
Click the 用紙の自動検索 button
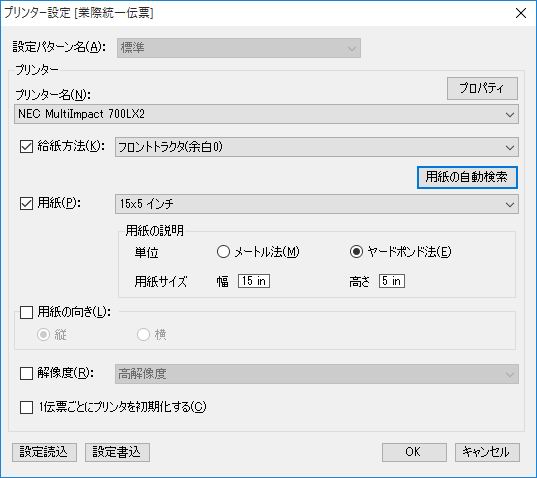(x=467, y=177)
